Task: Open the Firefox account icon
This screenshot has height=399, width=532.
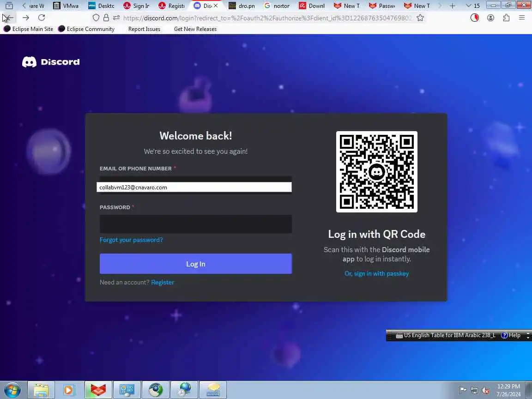Action: tap(490, 18)
